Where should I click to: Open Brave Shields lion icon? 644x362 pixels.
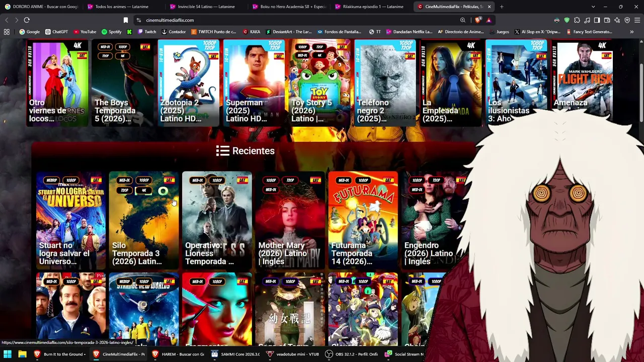(x=477, y=20)
